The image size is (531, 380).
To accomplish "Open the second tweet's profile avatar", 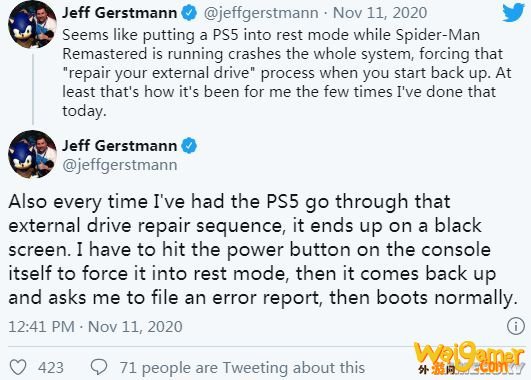I will coord(32,154).
